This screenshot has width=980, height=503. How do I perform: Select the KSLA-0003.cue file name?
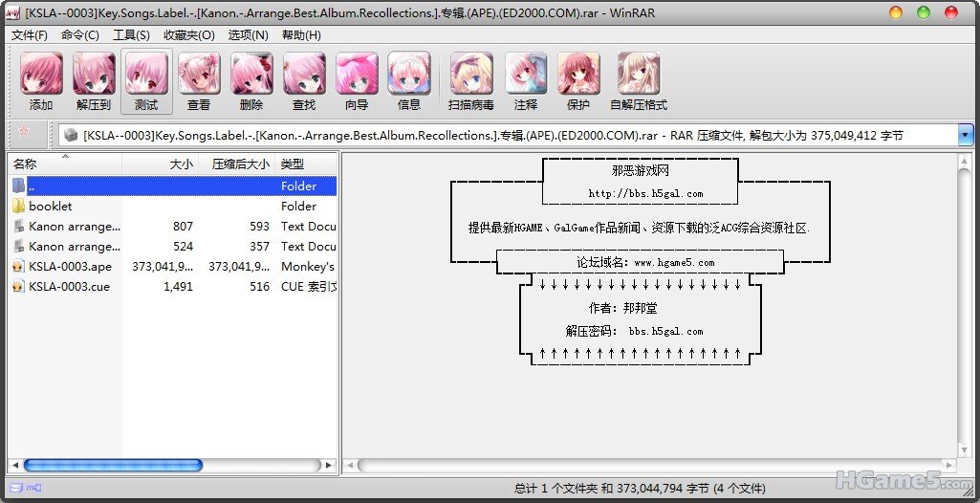point(69,286)
